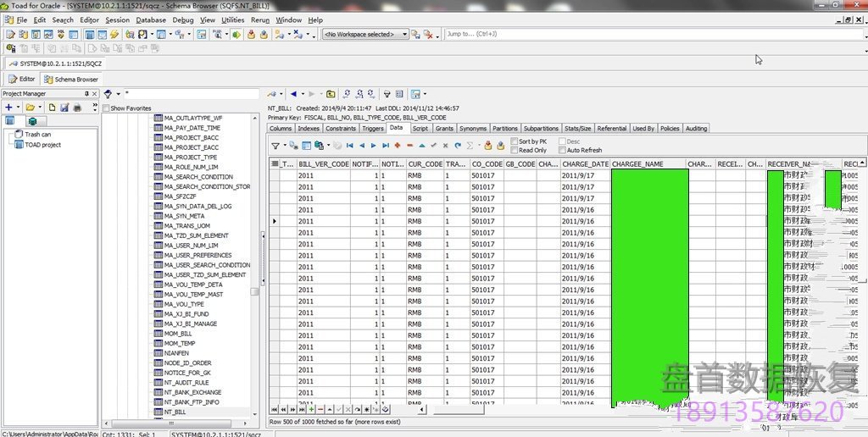Click the object name filter input field
This screenshot has height=437, width=868.
(191, 94)
